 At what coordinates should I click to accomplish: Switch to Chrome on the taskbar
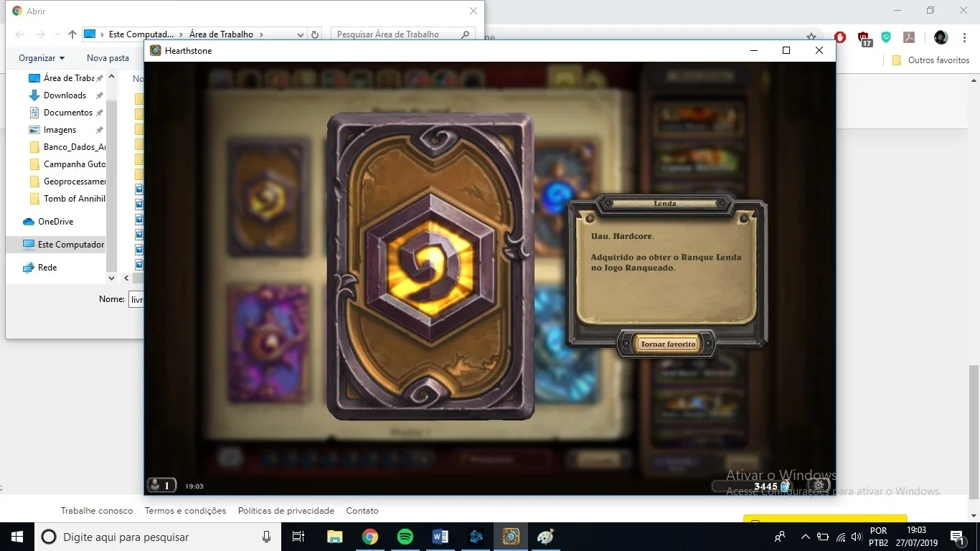point(369,537)
